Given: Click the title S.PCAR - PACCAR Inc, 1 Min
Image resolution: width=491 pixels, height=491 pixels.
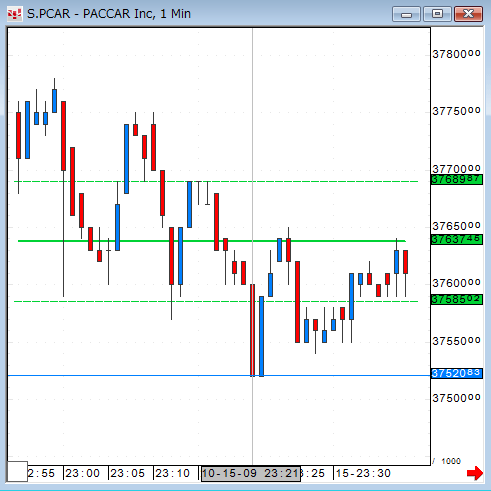Looking at the screenshot, I should click(x=109, y=14).
